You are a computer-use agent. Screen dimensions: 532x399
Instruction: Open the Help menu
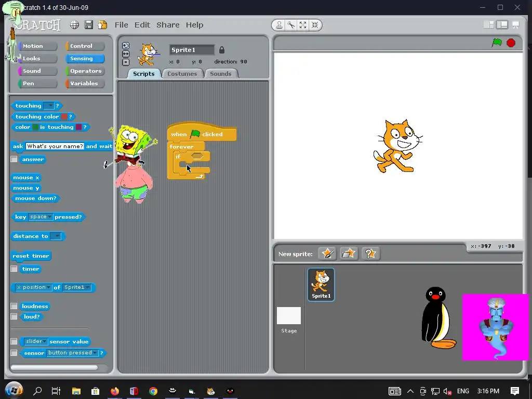point(194,25)
